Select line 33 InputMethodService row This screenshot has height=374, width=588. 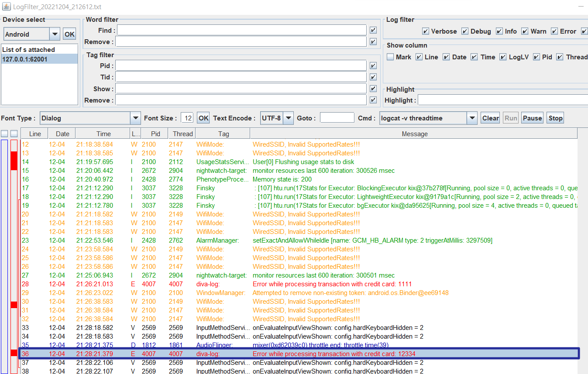(299, 328)
